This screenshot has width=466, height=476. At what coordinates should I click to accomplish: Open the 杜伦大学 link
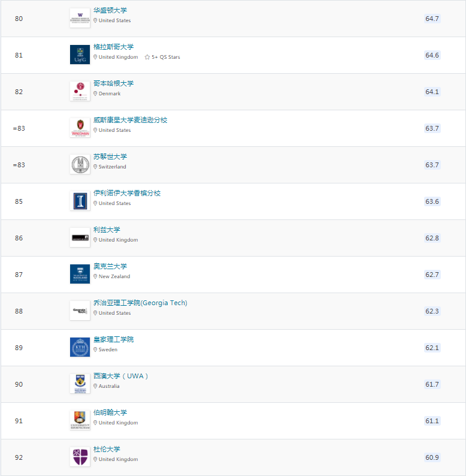click(x=107, y=449)
